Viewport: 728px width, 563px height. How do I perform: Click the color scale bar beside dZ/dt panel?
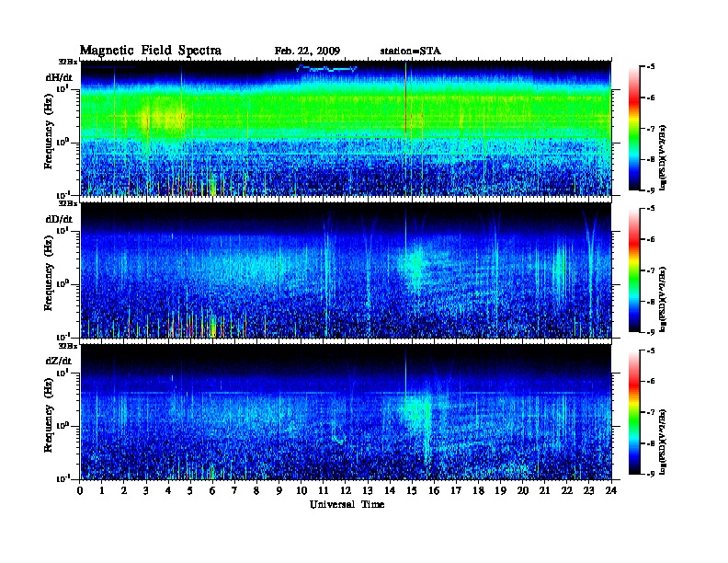click(634, 412)
